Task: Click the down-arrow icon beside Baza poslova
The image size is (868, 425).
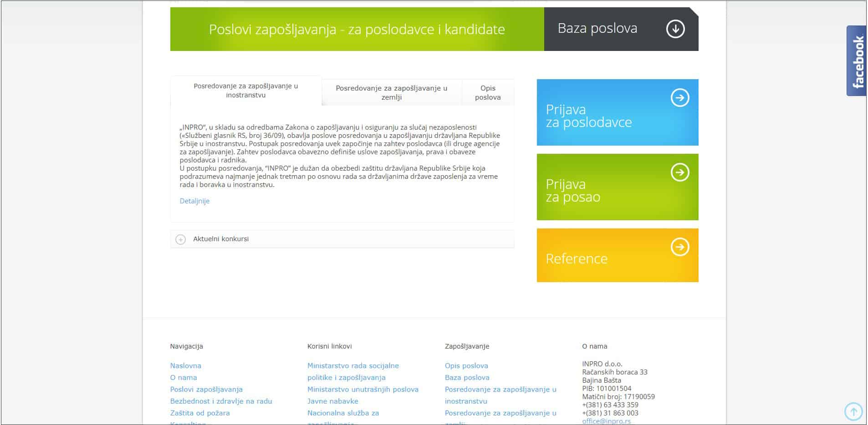Action: 675,29
